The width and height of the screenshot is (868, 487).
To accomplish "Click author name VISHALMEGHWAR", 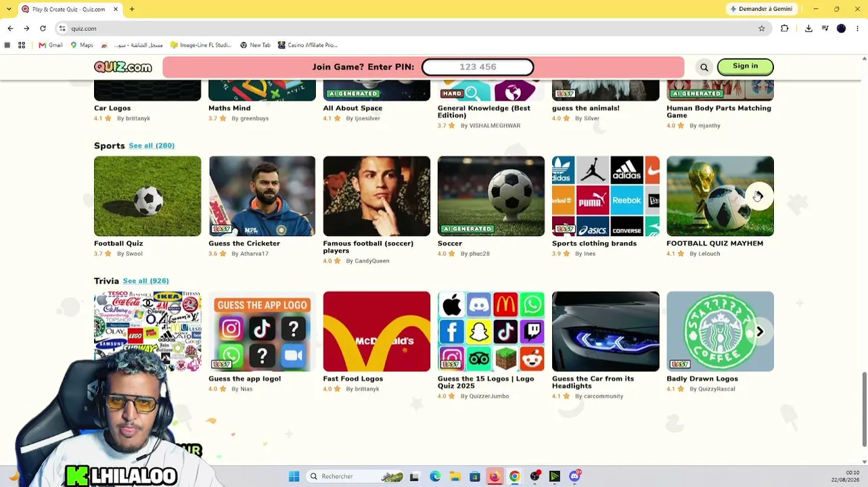I will tap(495, 126).
